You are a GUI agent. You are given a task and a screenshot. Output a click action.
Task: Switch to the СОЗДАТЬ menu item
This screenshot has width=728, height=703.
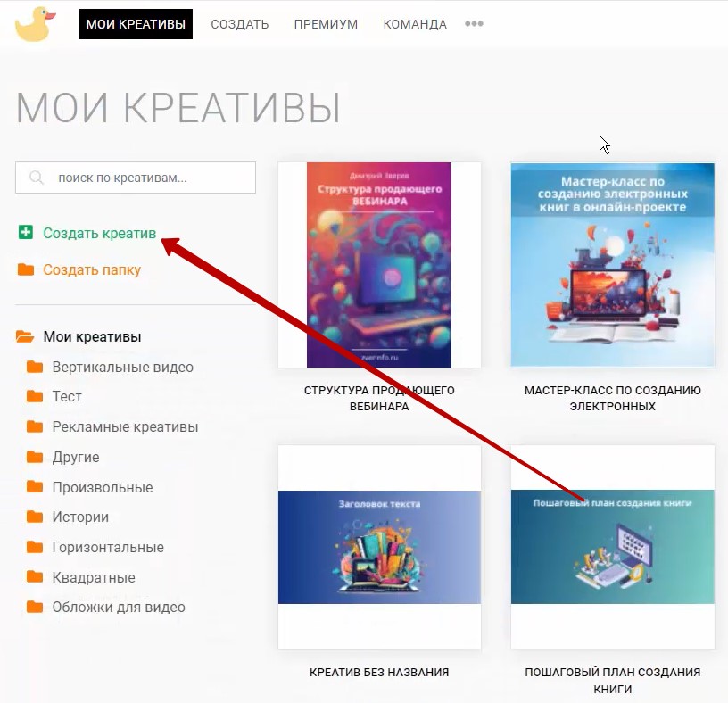click(240, 24)
